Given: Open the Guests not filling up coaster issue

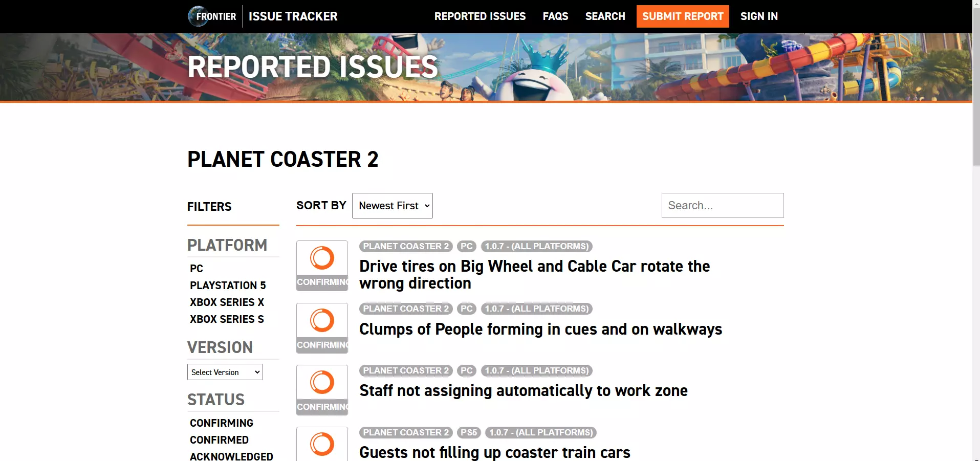Looking at the screenshot, I should pos(495,452).
